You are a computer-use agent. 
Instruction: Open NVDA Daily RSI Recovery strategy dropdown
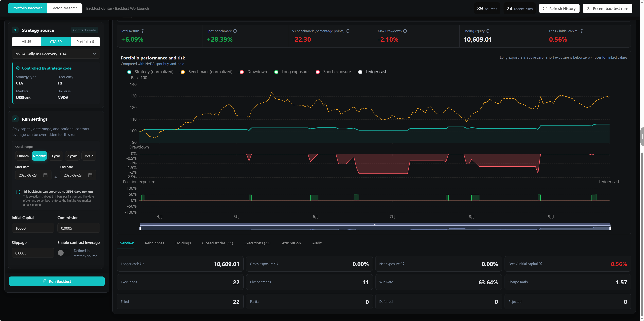click(56, 54)
